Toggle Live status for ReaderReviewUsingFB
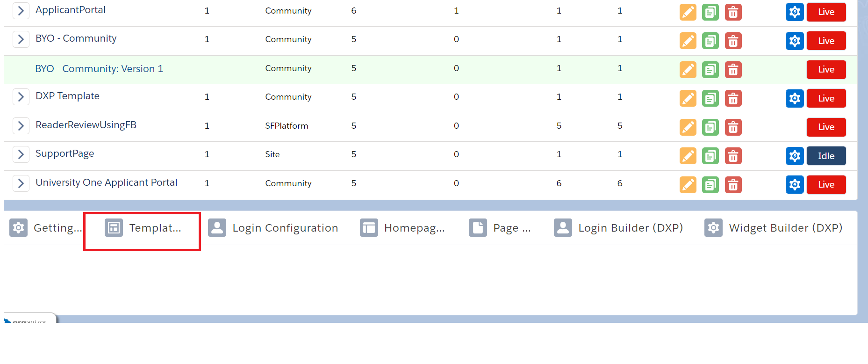868x364 pixels. (825, 127)
